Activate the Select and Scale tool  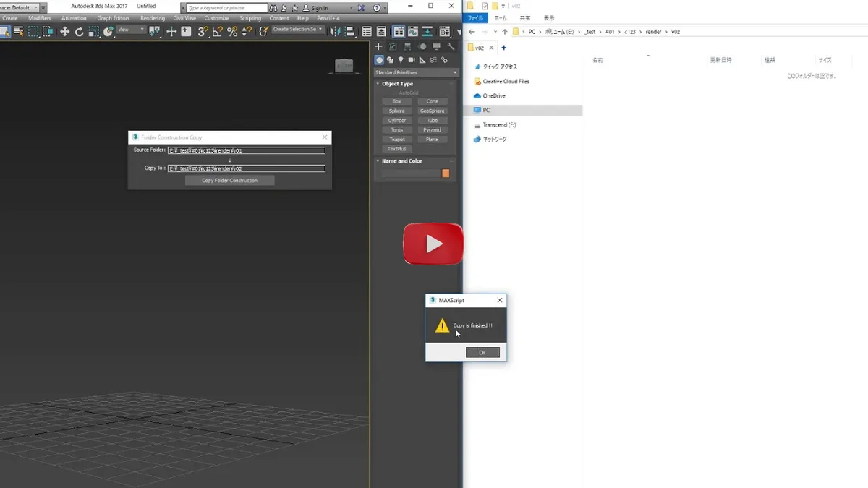tap(93, 31)
